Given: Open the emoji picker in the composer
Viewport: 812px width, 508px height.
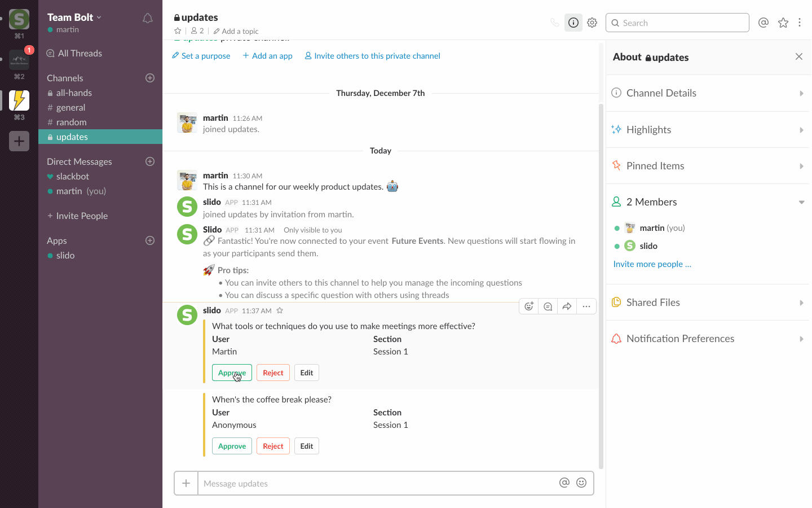Looking at the screenshot, I should [x=581, y=483].
